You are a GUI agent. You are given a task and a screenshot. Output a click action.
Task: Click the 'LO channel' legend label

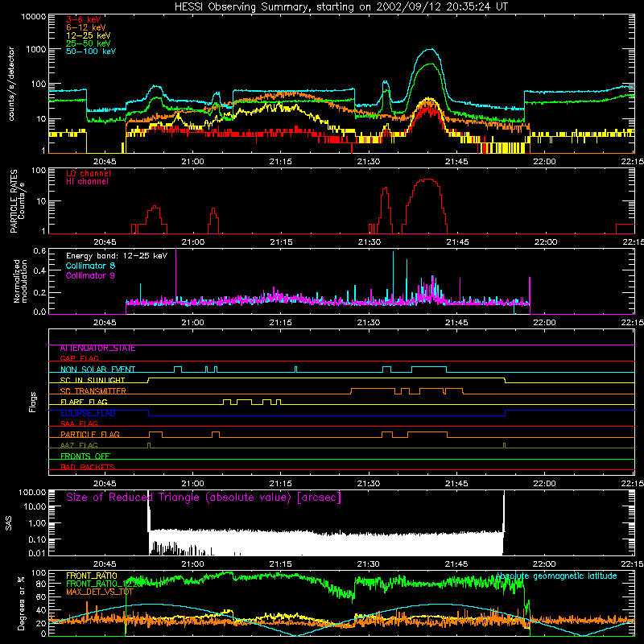[89, 173]
